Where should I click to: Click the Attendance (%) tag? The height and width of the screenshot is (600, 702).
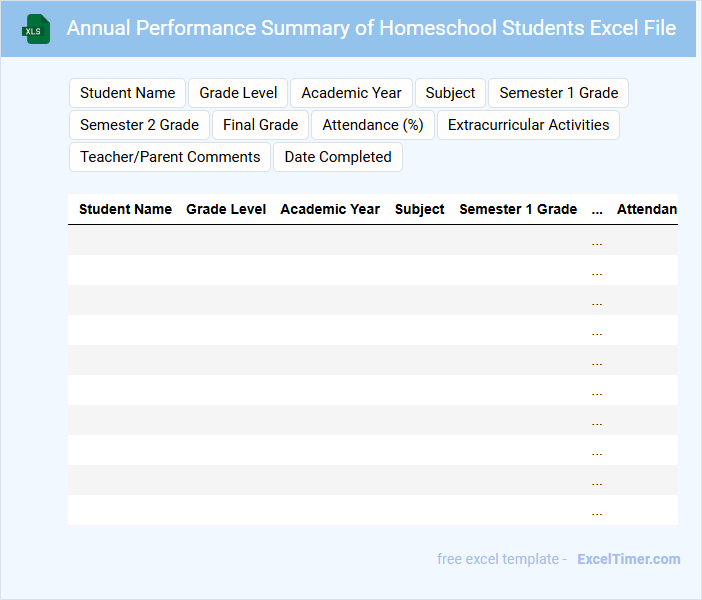[x=373, y=125]
